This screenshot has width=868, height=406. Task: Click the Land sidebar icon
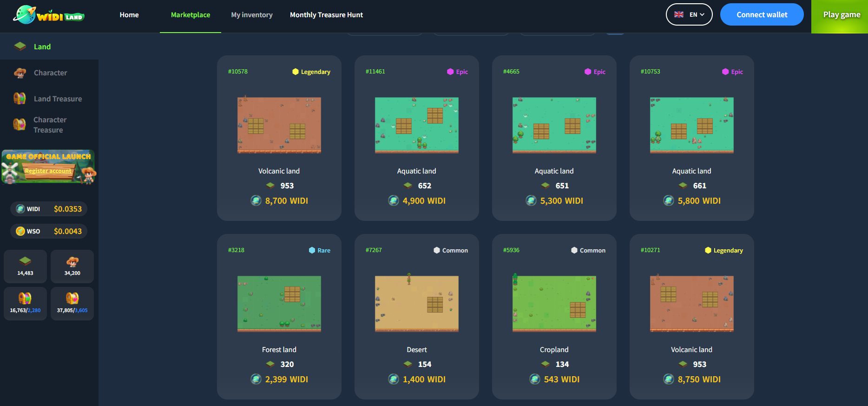pyautogui.click(x=20, y=46)
